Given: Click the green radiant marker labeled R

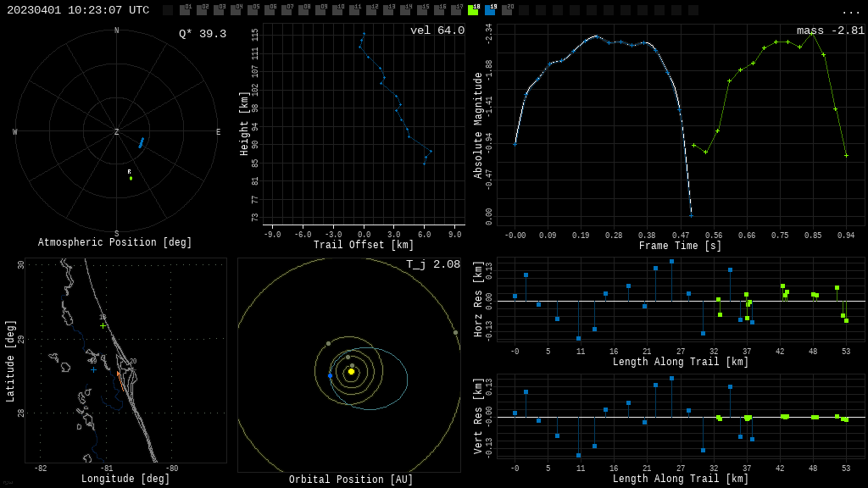Looking at the screenshot, I should (x=131, y=178).
